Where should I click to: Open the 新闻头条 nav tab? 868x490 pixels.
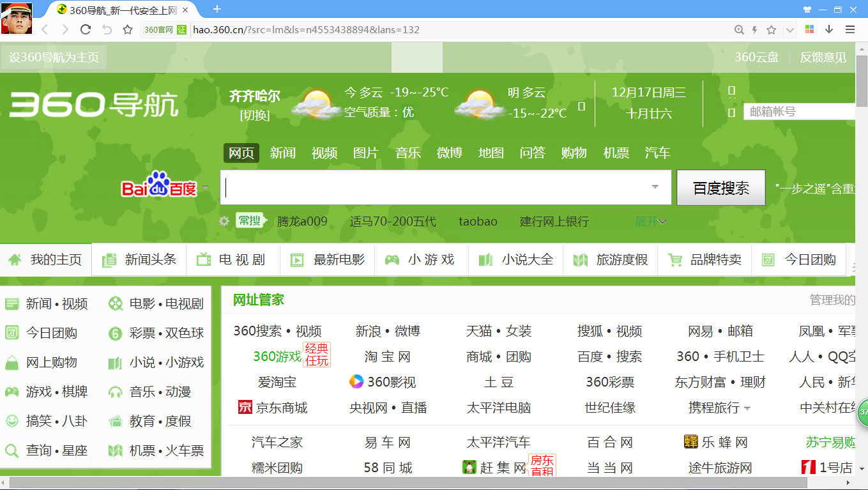point(139,259)
